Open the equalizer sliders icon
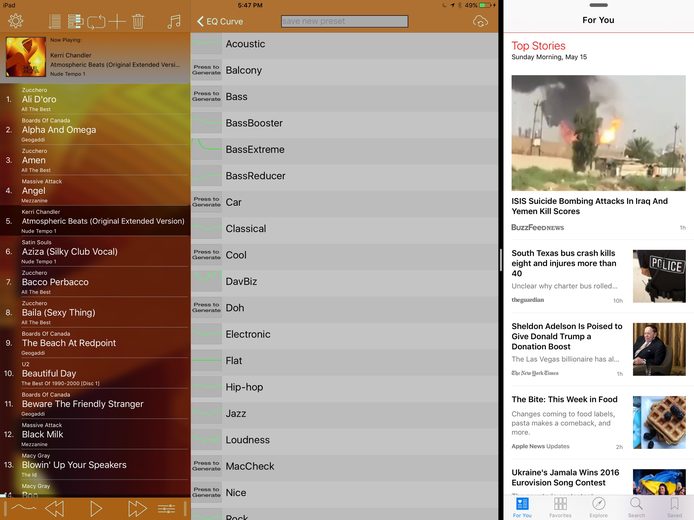 point(166,508)
